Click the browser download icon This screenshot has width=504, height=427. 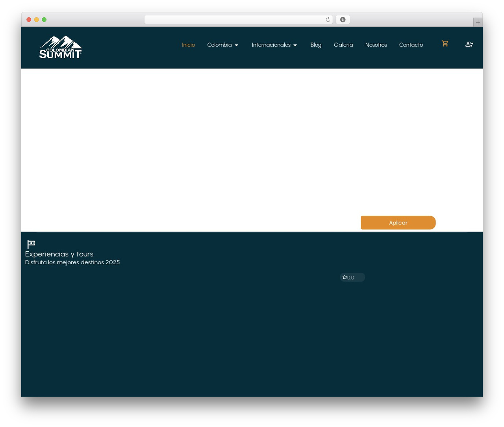343,20
